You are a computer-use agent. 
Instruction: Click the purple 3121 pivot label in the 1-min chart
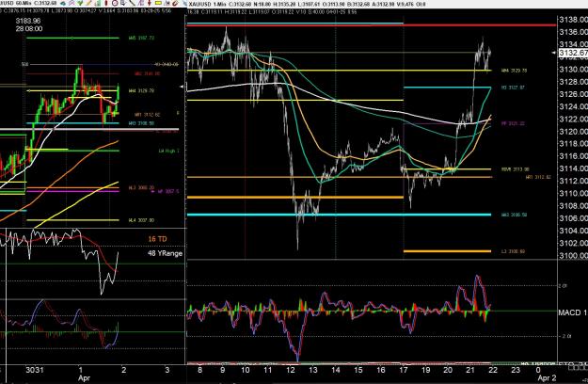coord(513,123)
